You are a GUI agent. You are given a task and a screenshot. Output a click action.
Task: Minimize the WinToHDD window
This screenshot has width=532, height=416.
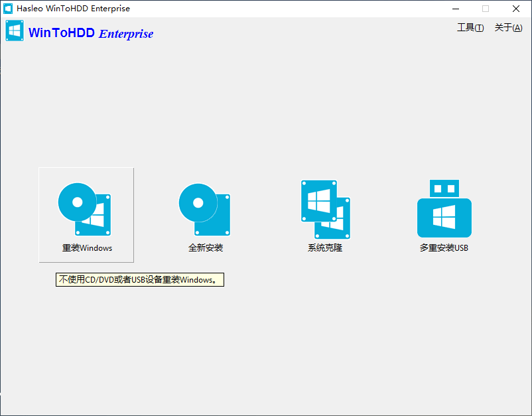456,9
